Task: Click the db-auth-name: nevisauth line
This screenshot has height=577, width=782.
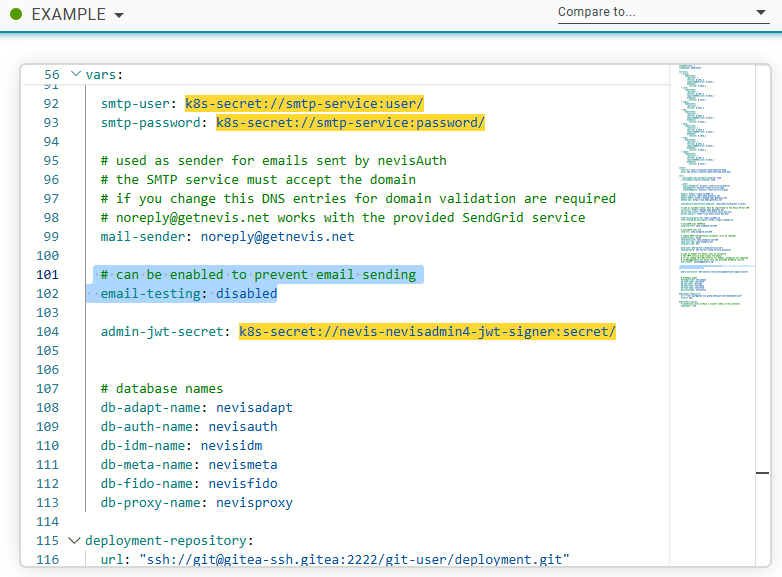Action: coord(189,427)
